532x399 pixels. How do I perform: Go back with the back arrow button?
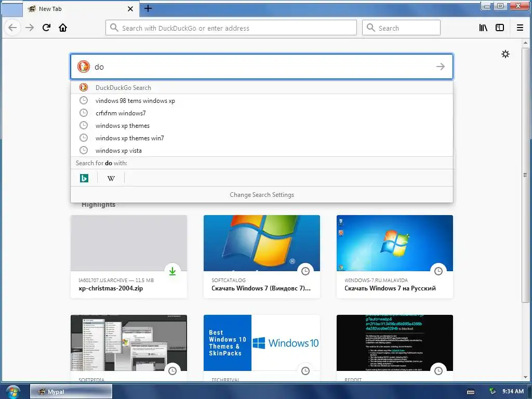[x=12, y=28]
